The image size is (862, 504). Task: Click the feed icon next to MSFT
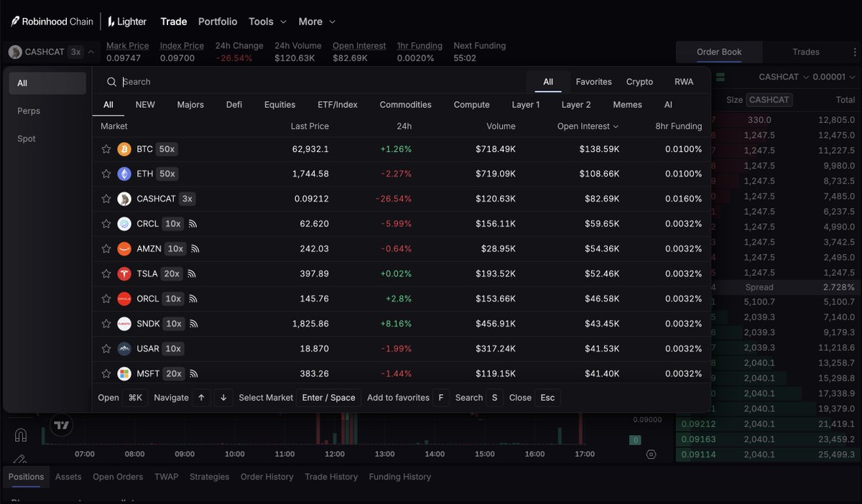tap(194, 373)
